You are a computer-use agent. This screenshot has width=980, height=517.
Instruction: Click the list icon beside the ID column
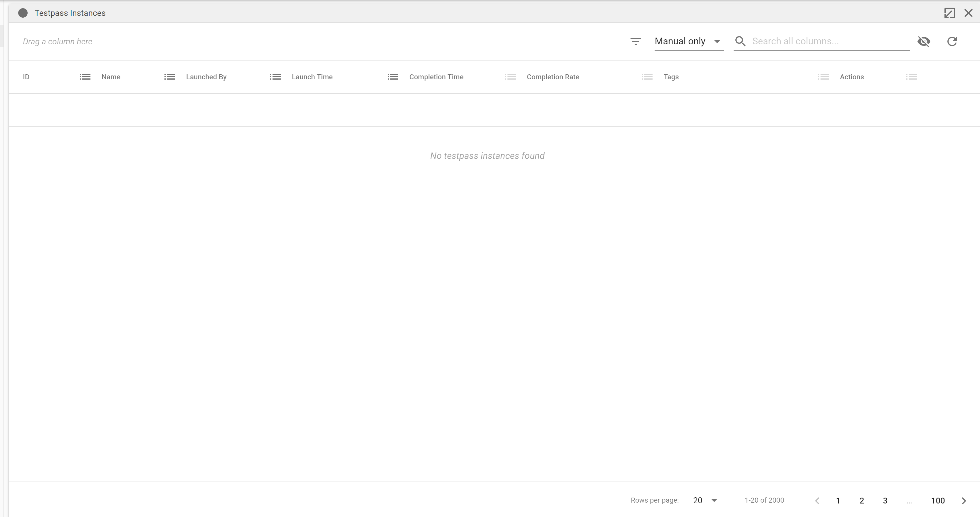click(85, 76)
